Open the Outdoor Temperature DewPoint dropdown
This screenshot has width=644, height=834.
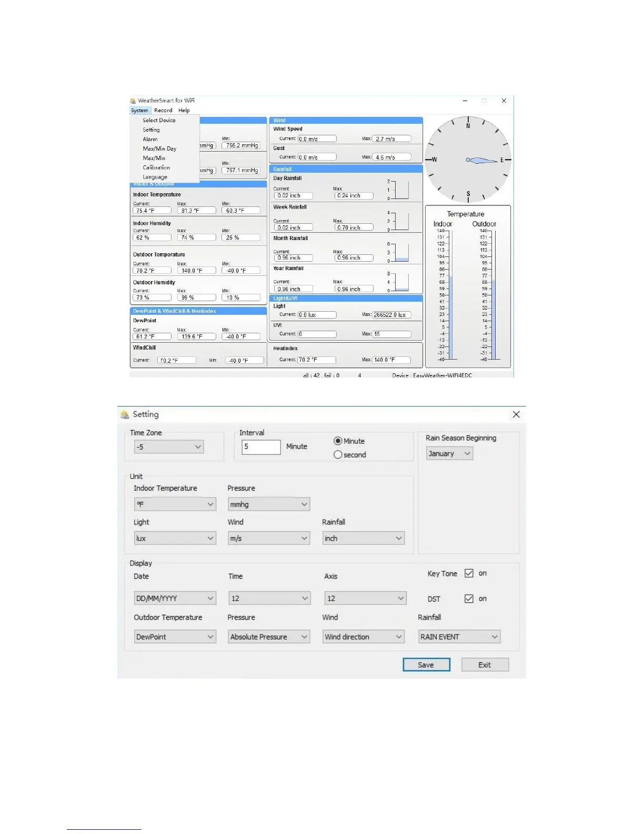point(175,637)
